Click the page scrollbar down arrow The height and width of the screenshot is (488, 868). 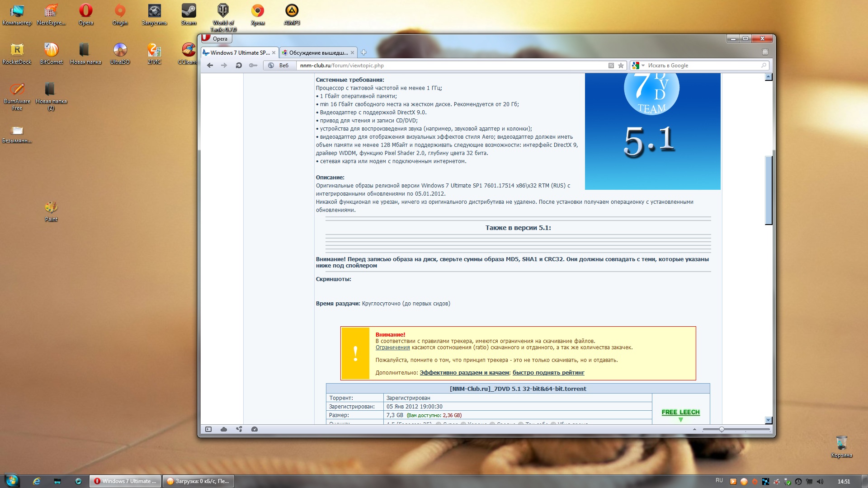click(769, 420)
